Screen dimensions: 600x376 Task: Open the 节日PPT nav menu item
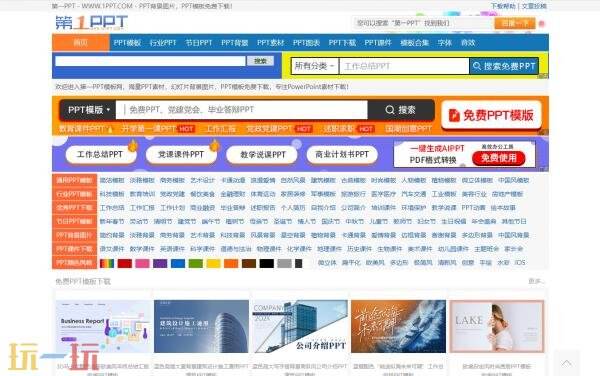pos(199,43)
